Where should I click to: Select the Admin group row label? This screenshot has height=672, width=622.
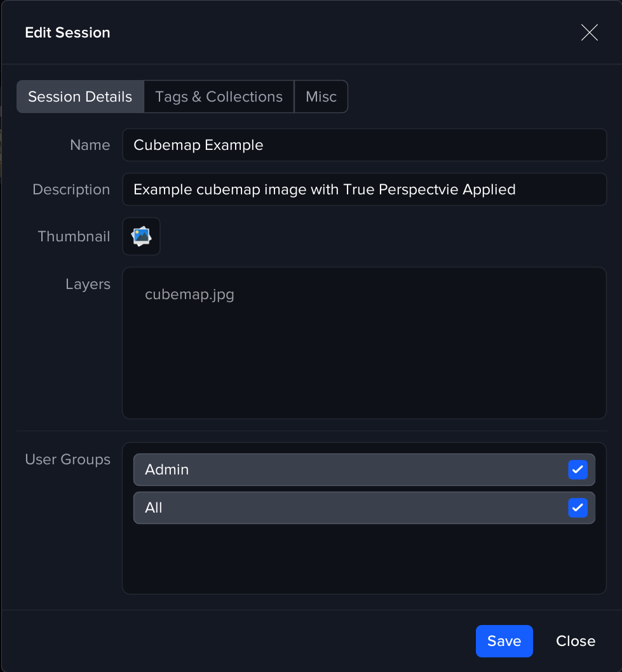pos(167,470)
